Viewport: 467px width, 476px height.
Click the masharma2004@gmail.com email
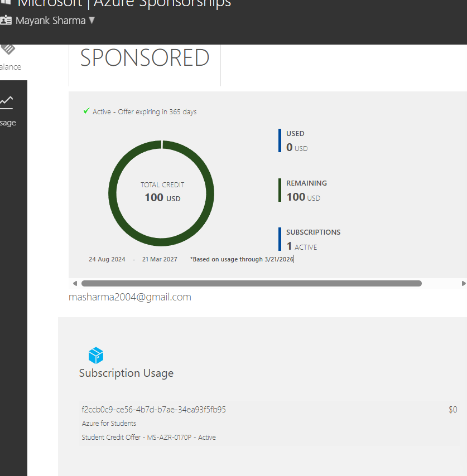130,297
